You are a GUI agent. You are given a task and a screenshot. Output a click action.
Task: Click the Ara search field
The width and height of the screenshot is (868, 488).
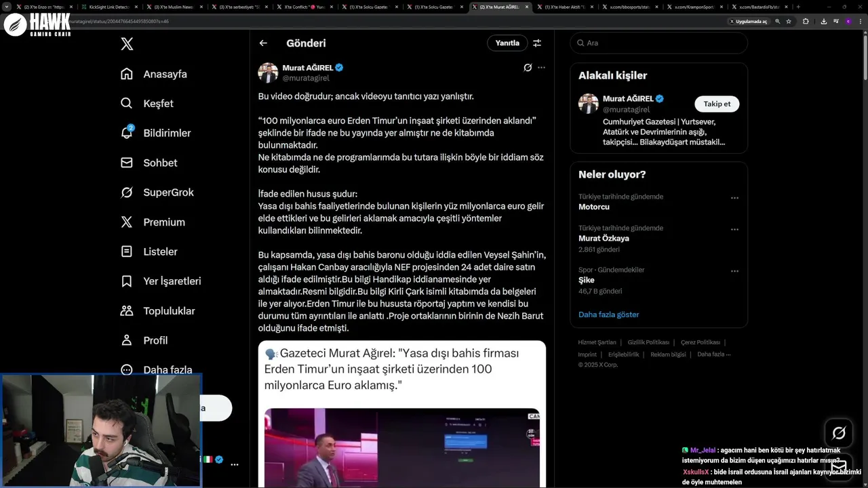tap(658, 43)
